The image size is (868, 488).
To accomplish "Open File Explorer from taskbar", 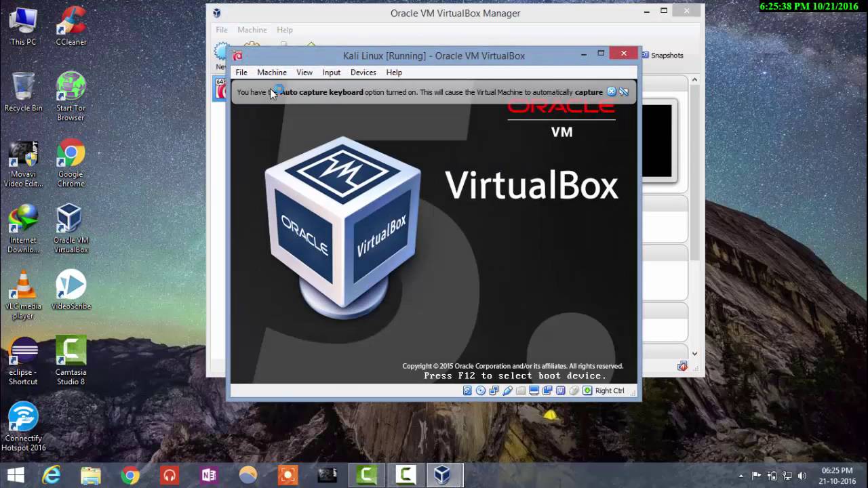I will point(91,475).
